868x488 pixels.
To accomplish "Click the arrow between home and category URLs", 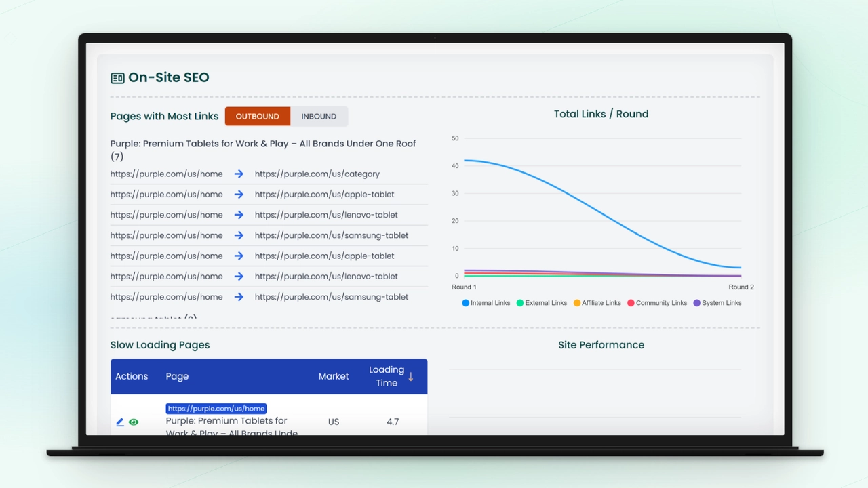I will (239, 174).
